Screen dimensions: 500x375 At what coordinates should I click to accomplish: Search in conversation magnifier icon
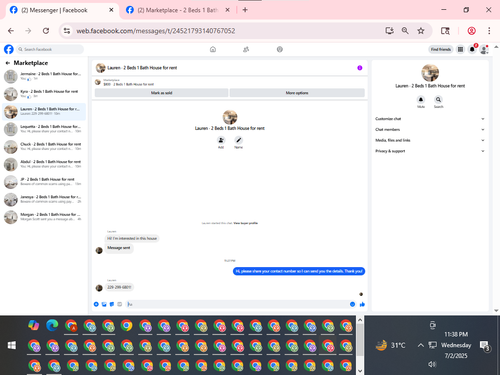click(438, 99)
